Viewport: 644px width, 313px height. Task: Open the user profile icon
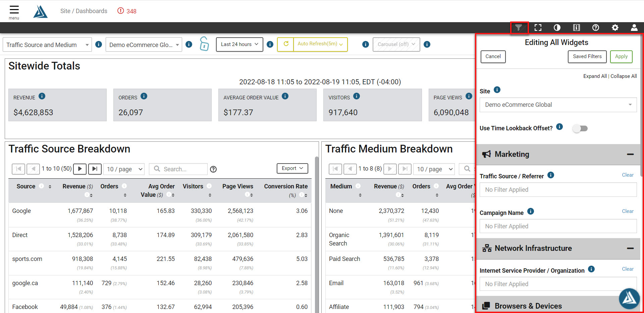(634, 28)
